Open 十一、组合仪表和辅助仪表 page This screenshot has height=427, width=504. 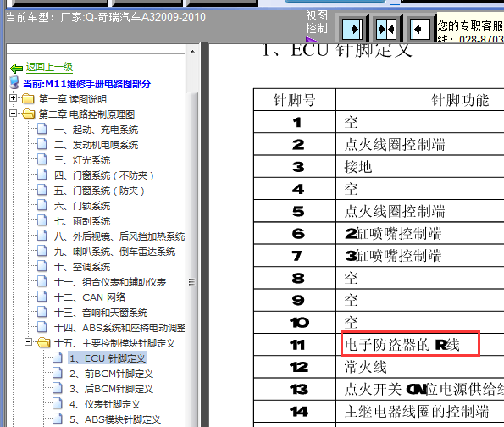coord(110,282)
